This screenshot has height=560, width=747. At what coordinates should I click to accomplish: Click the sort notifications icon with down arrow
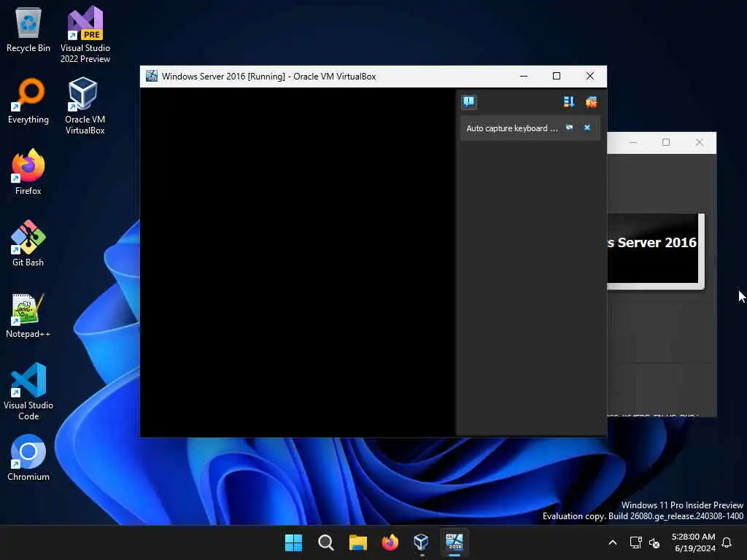569,102
